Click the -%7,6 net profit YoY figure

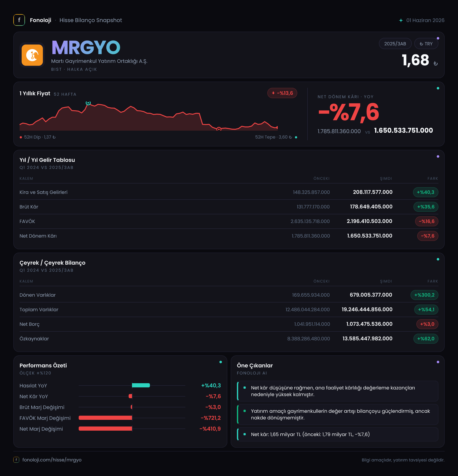348,112
